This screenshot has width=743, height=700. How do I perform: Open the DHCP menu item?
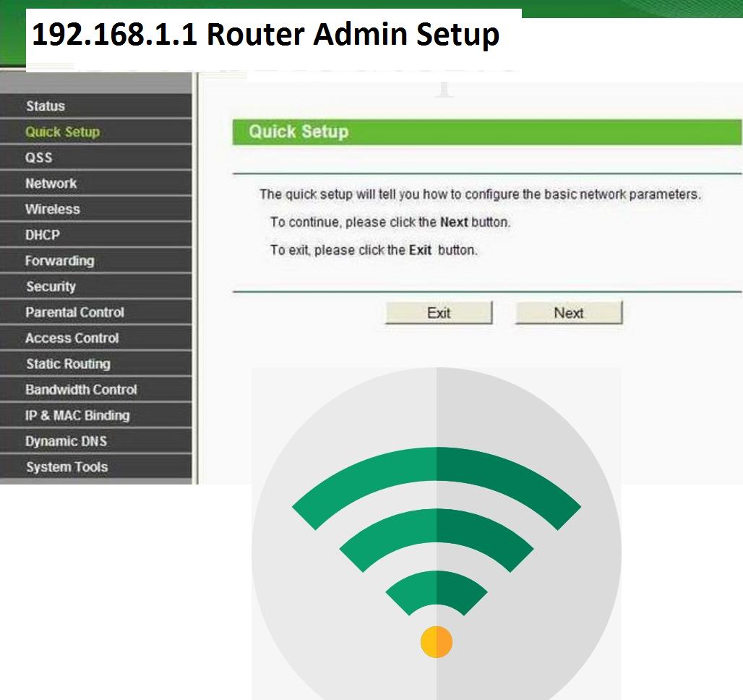coord(95,235)
